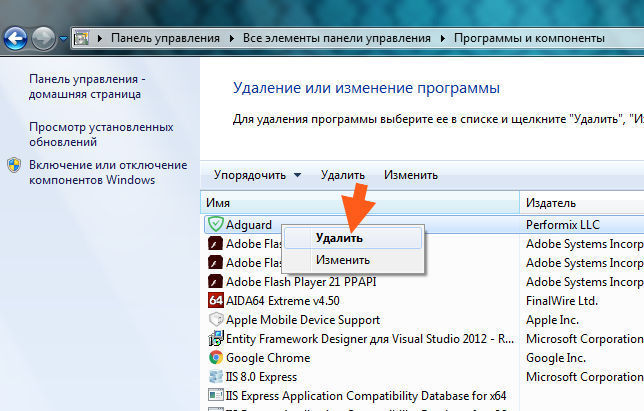Viewport: 644px width, 411px height.
Task: Expand the arrow before Панель управления
Action: pos(100,38)
